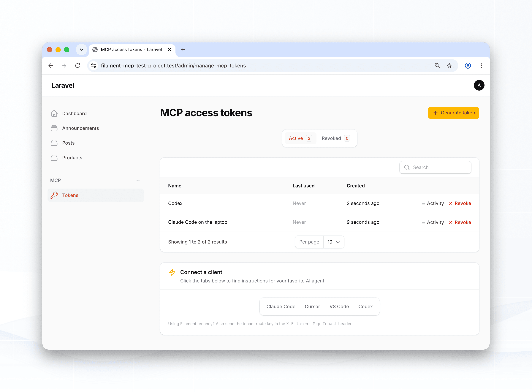This screenshot has width=532, height=392.
Task: Click the Created column header
Action: pyautogui.click(x=356, y=186)
